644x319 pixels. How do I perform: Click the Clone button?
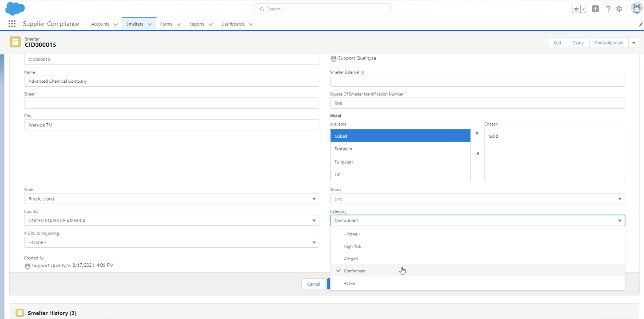(578, 43)
